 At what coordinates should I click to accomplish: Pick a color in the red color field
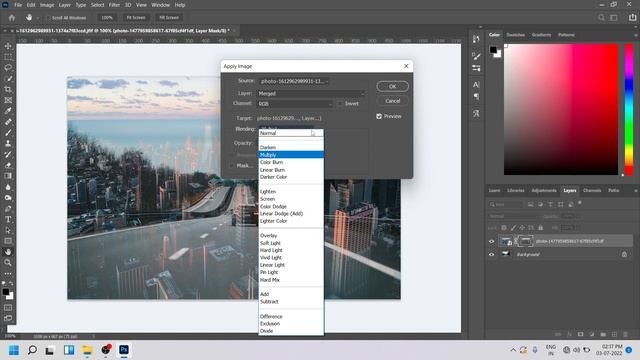click(x=561, y=109)
